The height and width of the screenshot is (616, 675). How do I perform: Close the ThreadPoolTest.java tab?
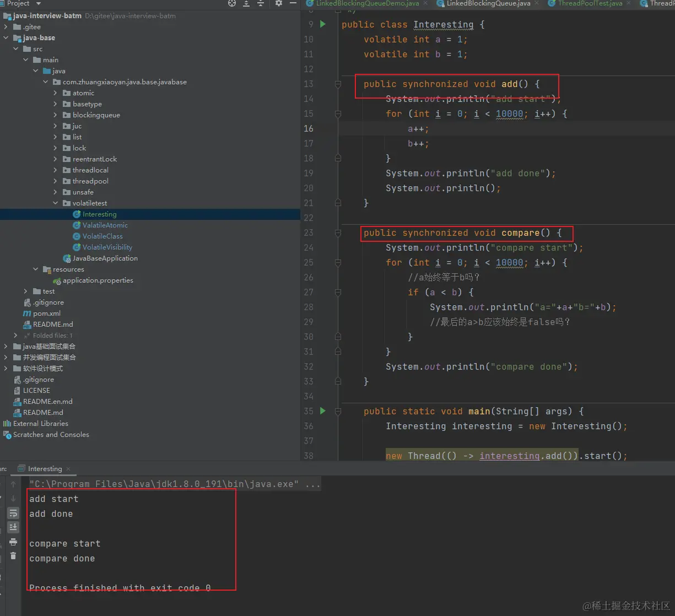click(629, 3)
